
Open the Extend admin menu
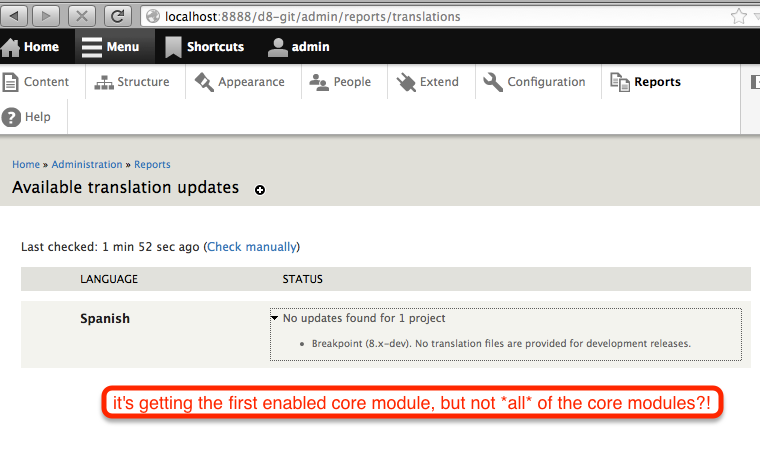coord(428,82)
